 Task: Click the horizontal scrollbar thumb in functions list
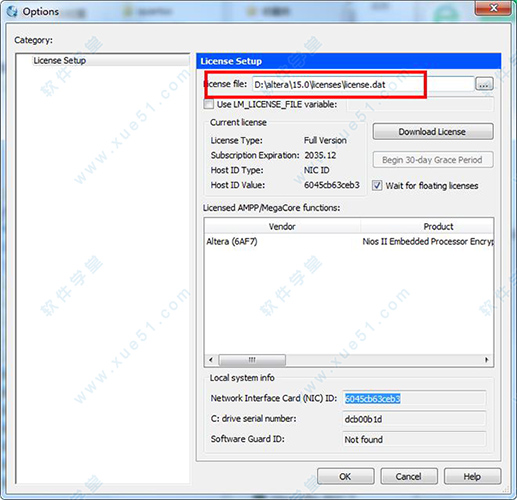point(252,360)
